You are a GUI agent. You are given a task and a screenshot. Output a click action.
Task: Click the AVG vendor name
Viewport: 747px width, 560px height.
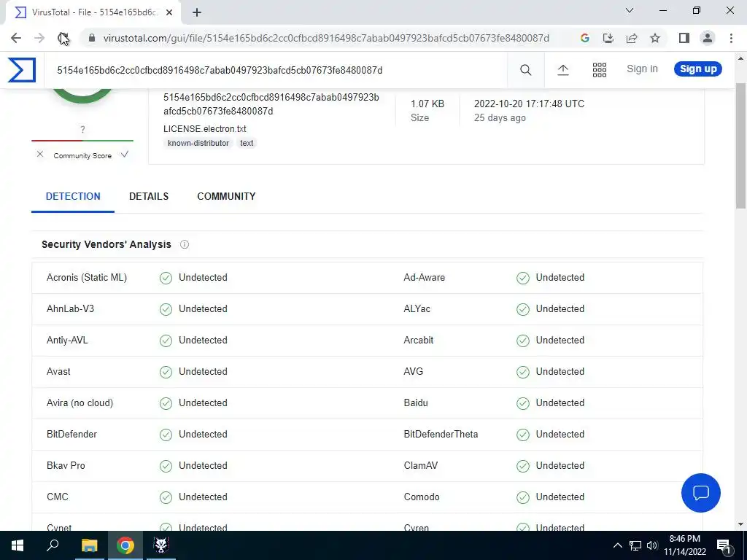point(414,372)
